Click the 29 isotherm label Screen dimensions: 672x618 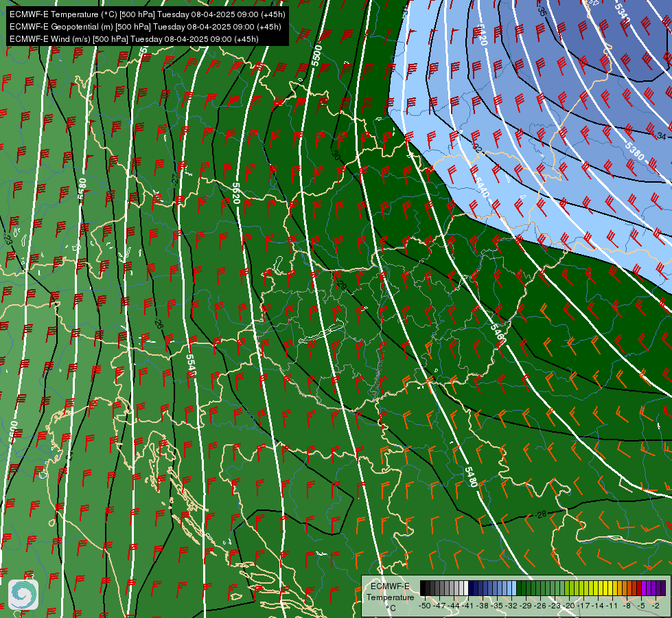click(x=342, y=285)
